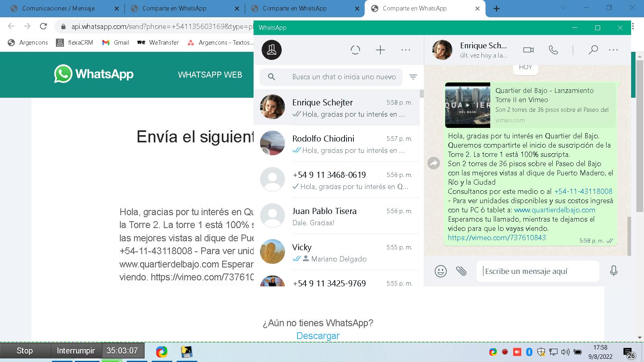Open the www.quartierdelbajo.com link

tap(555, 210)
